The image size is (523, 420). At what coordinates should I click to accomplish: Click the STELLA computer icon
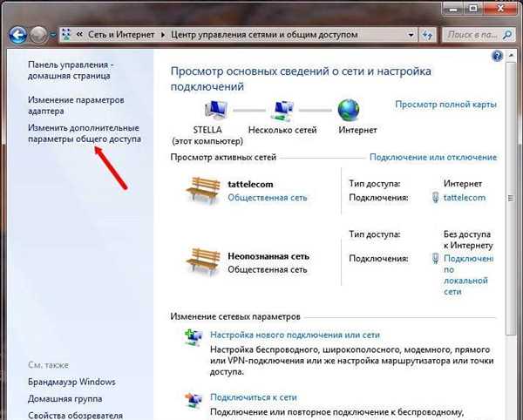pyautogui.click(x=216, y=111)
